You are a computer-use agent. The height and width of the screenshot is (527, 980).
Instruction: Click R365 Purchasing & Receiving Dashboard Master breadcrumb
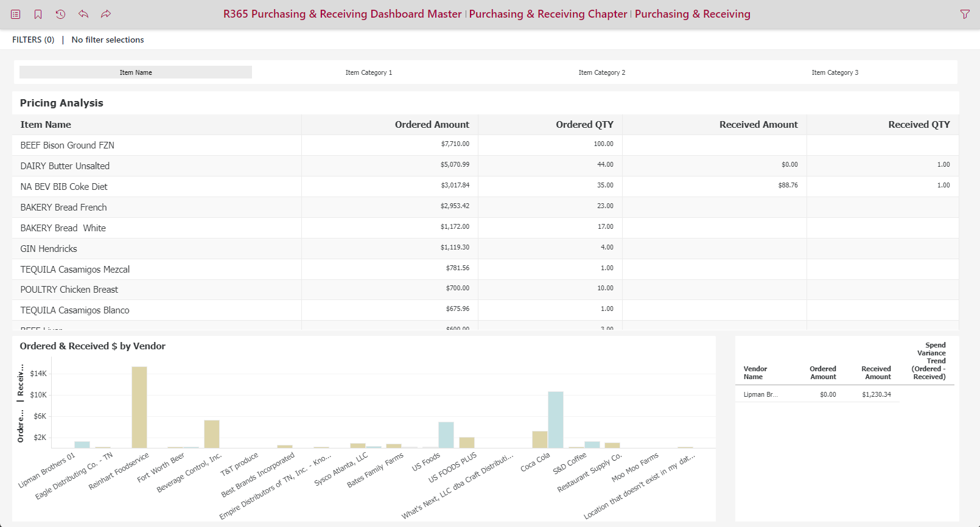point(343,14)
